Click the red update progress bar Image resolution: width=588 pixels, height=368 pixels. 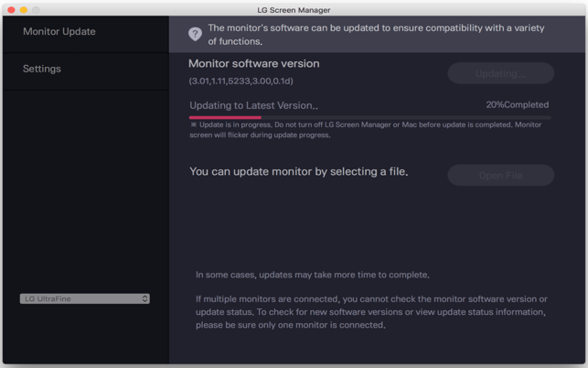point(225,117)
